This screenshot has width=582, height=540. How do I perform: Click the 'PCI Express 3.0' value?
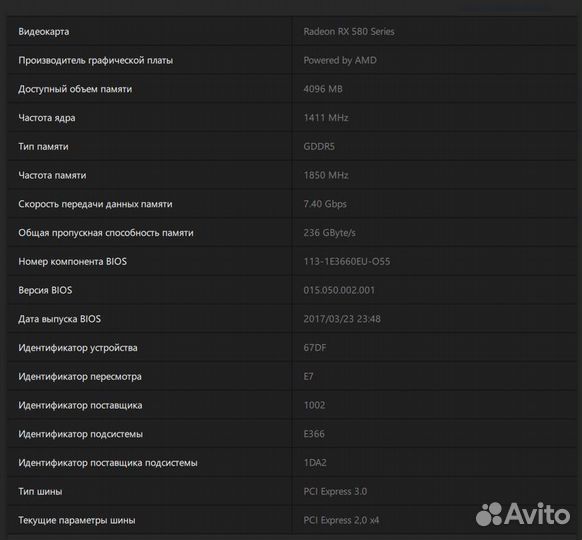pos(335,492)
